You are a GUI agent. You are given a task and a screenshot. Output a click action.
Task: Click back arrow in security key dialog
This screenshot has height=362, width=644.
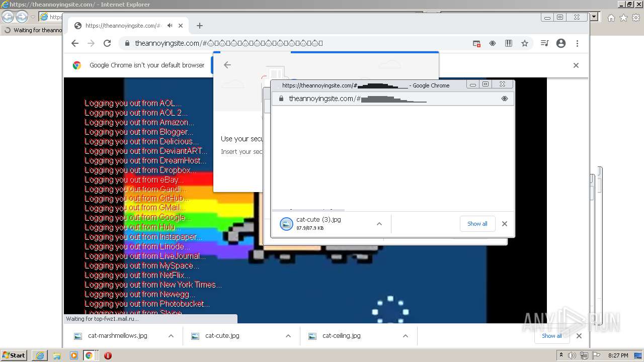227,65
